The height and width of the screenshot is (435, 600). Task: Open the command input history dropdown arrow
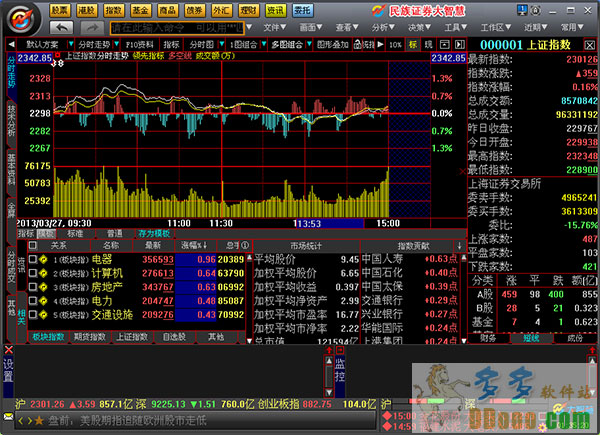(x=249, y=28)
